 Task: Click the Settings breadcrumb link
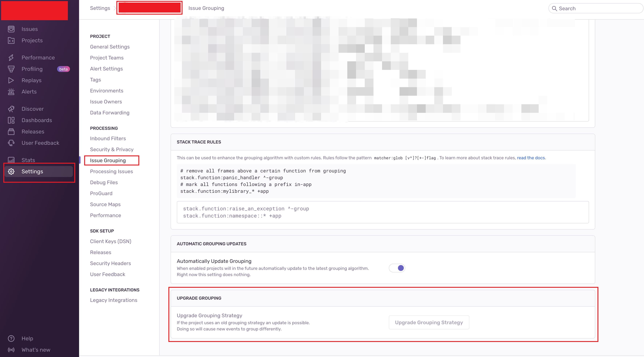coord(100,8)
